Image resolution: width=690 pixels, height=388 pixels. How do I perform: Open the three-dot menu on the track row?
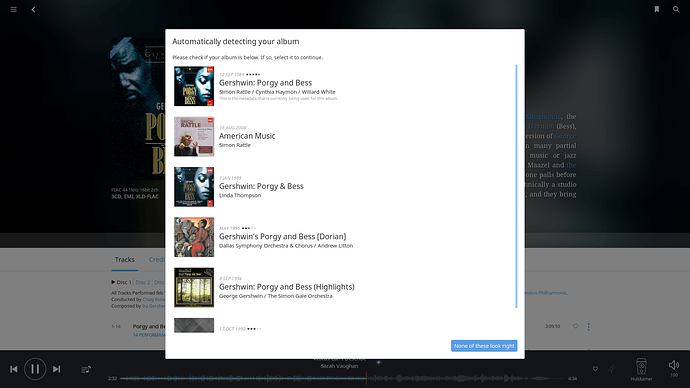[588, 326]
